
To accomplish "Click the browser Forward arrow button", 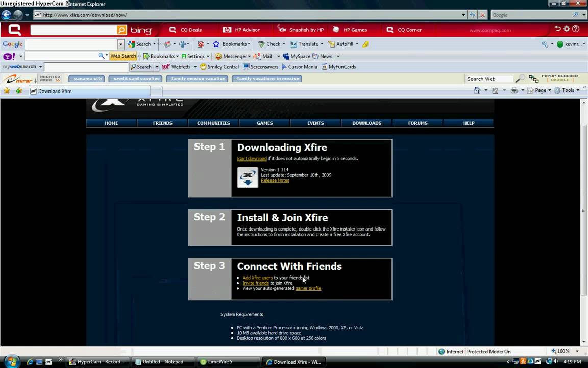I will (x=18, y=15).
